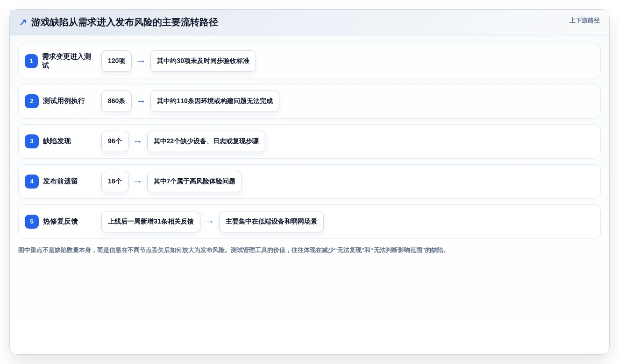This screenshot has width=619, height=364.
Task: Click the 120项 value chip
Action: click(x=116, y=61)
